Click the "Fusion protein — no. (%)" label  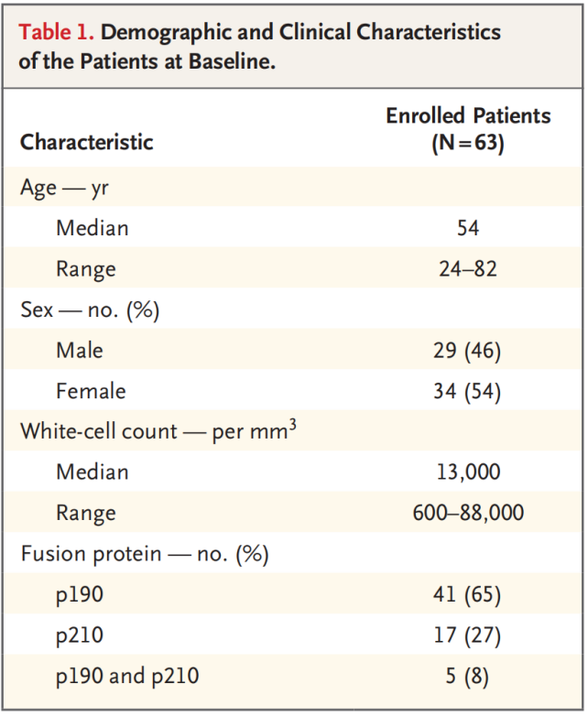pos(144,554)
